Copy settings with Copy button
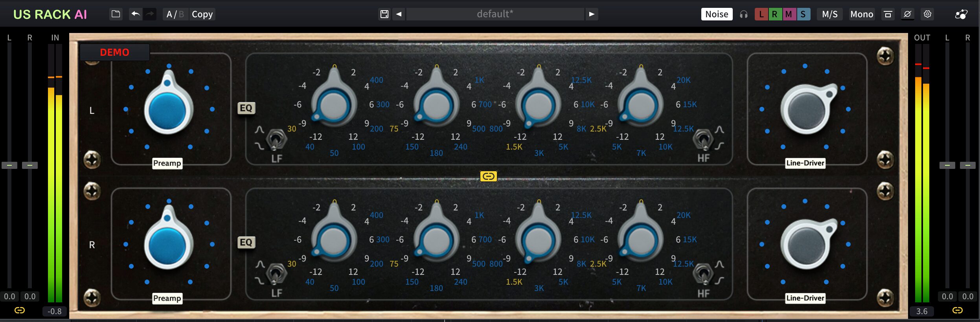 click(202, 14)
